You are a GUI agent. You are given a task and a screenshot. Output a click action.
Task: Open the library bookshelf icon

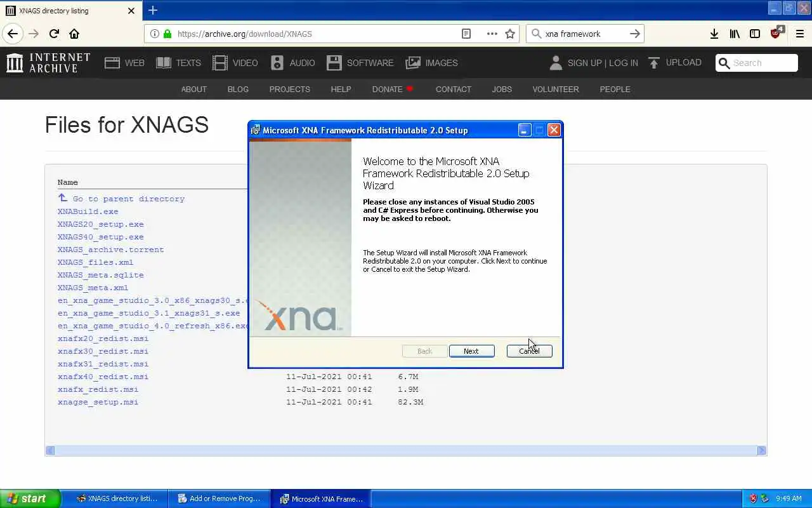pyautogui.click(x=735, y=34)
